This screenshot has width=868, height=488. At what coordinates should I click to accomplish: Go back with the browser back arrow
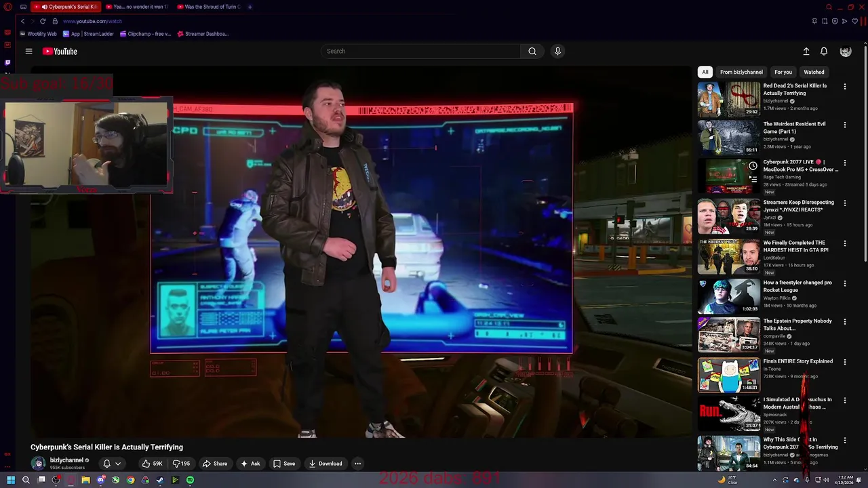click(x=22, y=21)
